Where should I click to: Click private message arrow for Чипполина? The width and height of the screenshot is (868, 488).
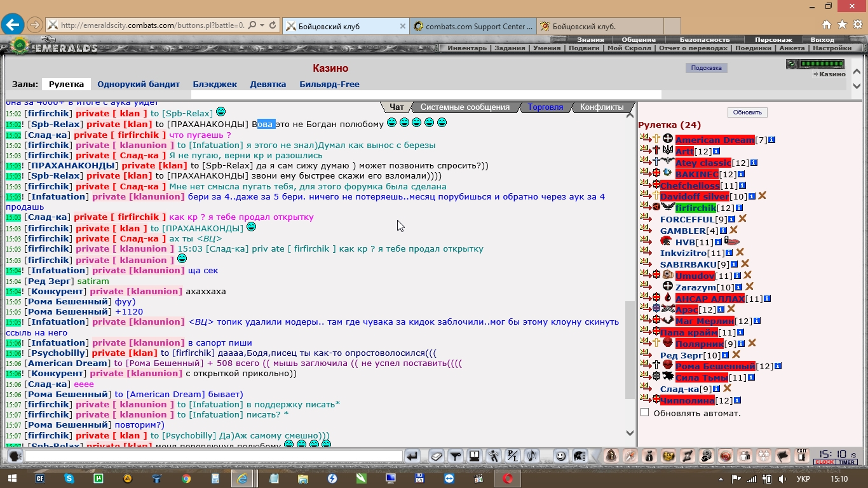(645, 400)
